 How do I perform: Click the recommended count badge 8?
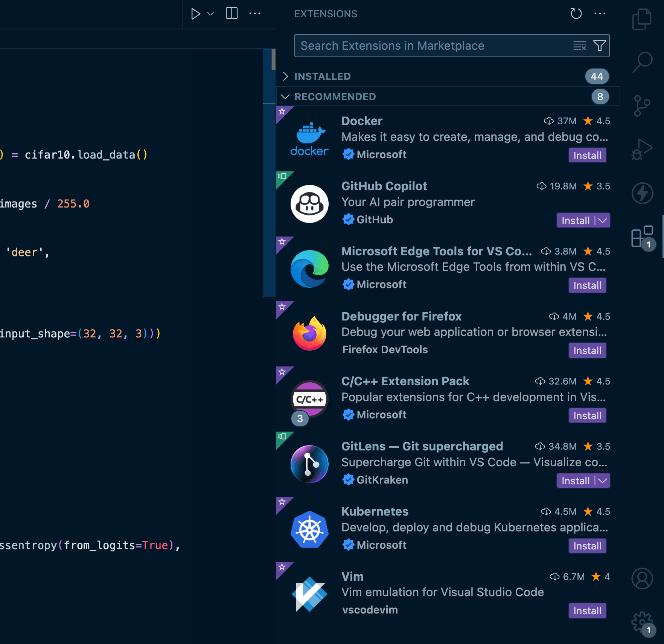(x=600, y=96)
